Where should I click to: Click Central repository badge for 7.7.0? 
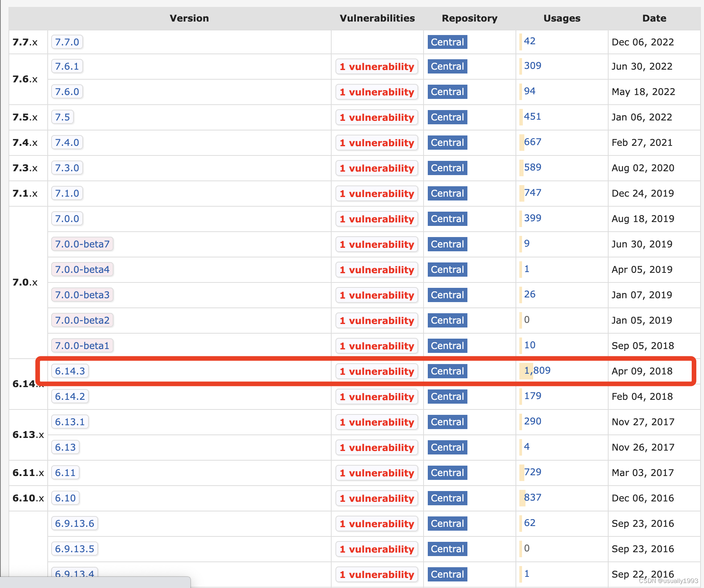coord(447,42)
